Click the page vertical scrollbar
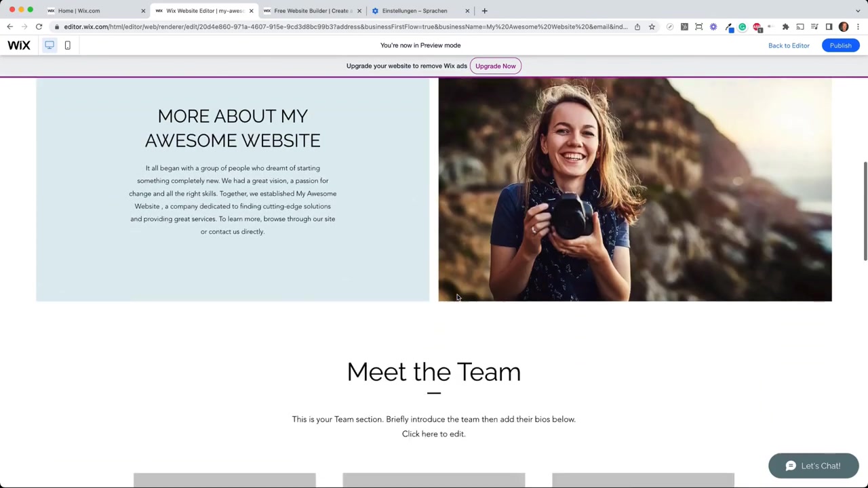The image size is (868, 488). pyautogui.click(x=865, y=210)
